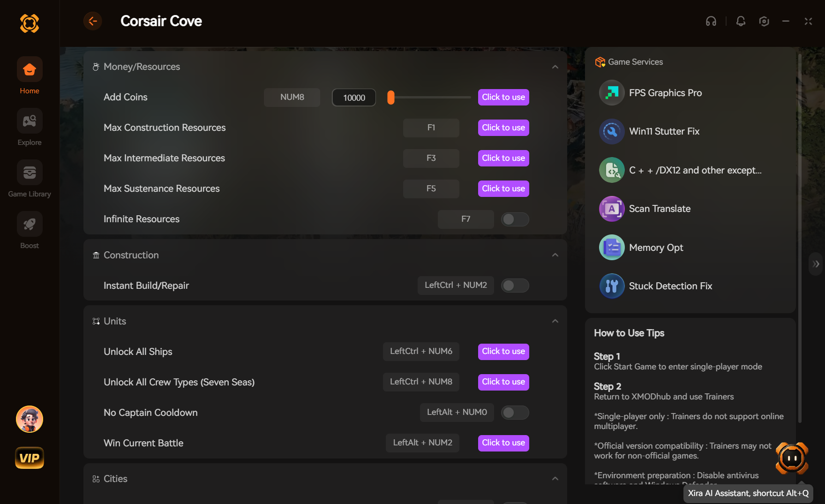Click the Home menu label
The image size is (825, 504).
[x=30, y=91]
